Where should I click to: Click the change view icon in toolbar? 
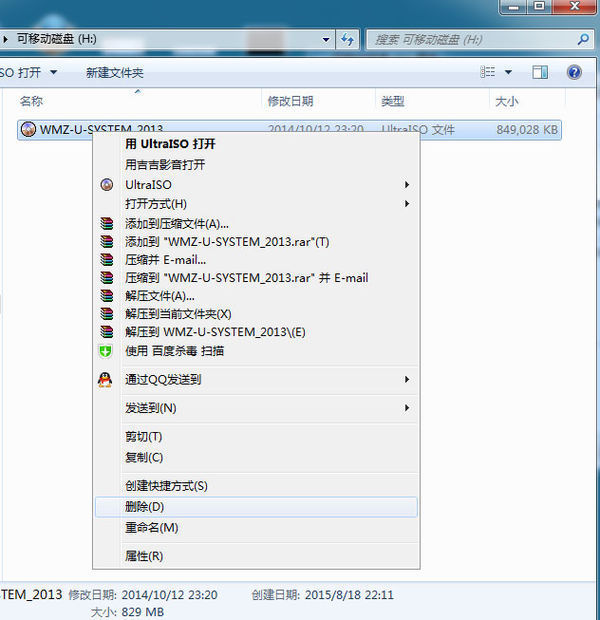pos(487,72)
